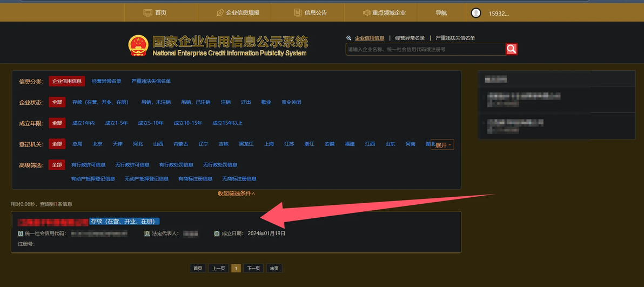Go to pagination 首页 button
This screenshot has height=287, width=644.
[198, 269]
